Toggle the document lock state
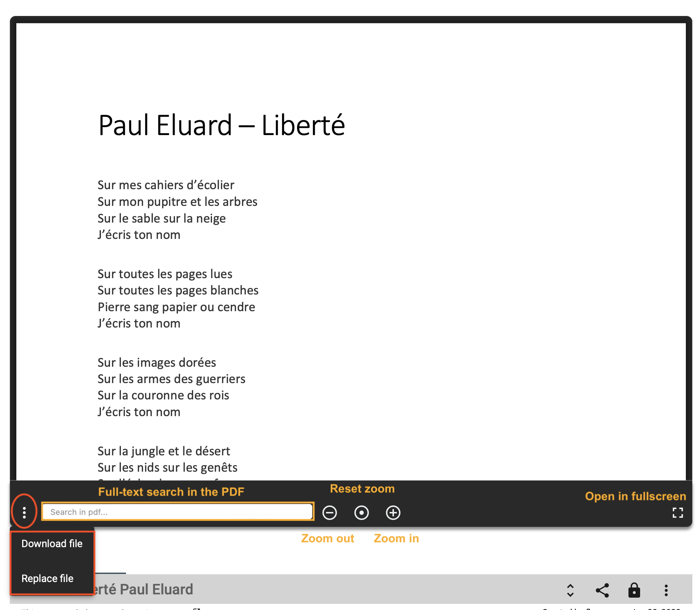Image resolution: width=700 pixels, height=610 pixels. (634, 590)
